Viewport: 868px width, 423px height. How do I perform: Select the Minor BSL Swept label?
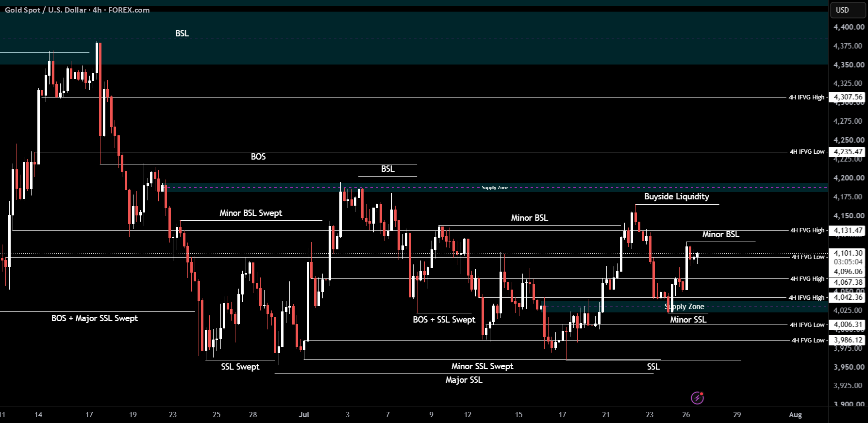[250, 213]
